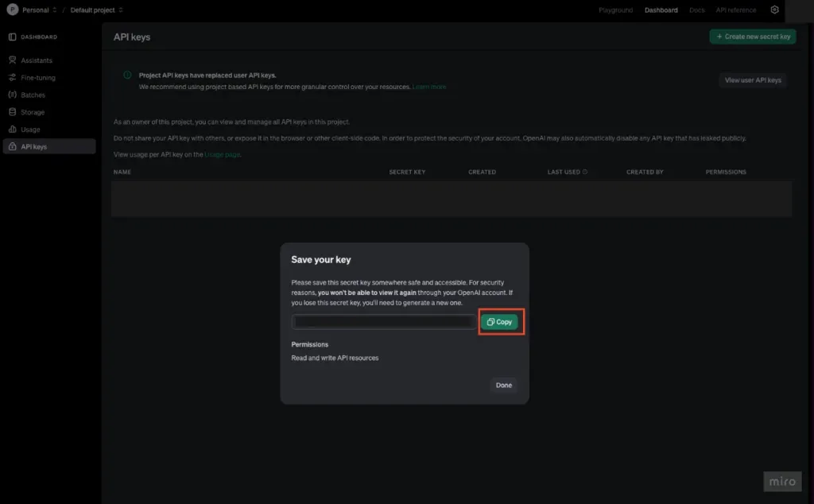Image resolution: width=814 pixels, height=504 pixels.
Task: Click View user API keys button
Action: [752, 80]
